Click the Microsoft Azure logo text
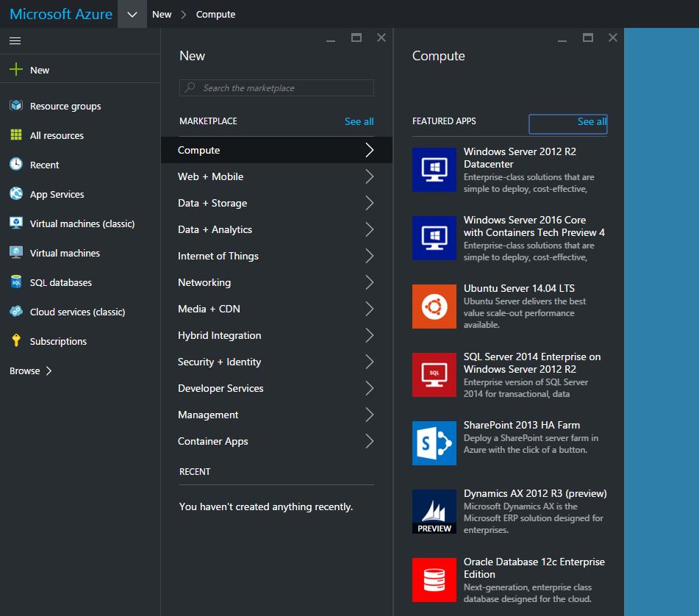Image resolution: width=699 pixels, height=616 pixels. (60, 14)
